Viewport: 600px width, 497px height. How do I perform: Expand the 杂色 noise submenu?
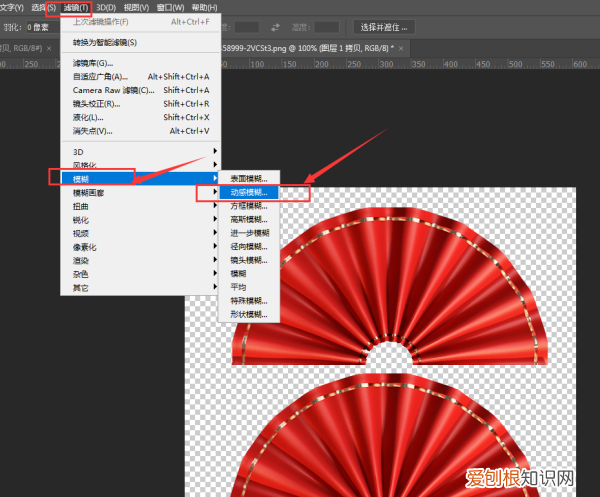coord(82,274)
